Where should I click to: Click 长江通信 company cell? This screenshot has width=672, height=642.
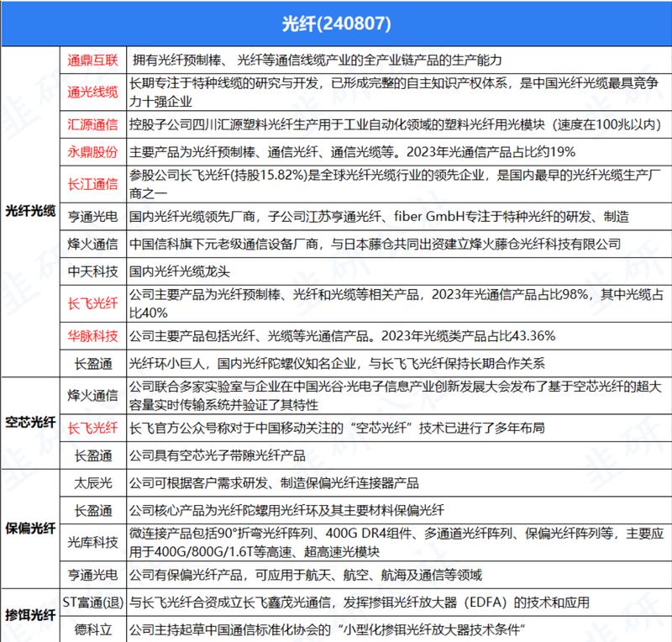(92, 184)
